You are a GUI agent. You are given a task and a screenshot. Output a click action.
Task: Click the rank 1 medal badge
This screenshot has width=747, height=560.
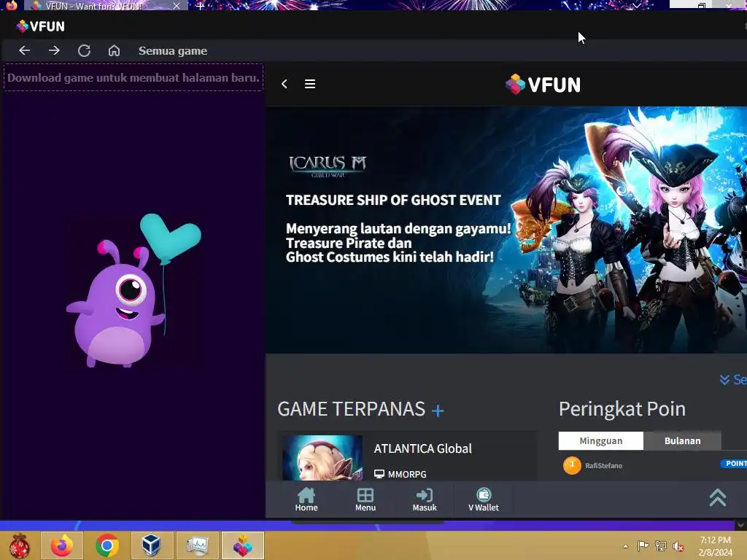[572, 465]
